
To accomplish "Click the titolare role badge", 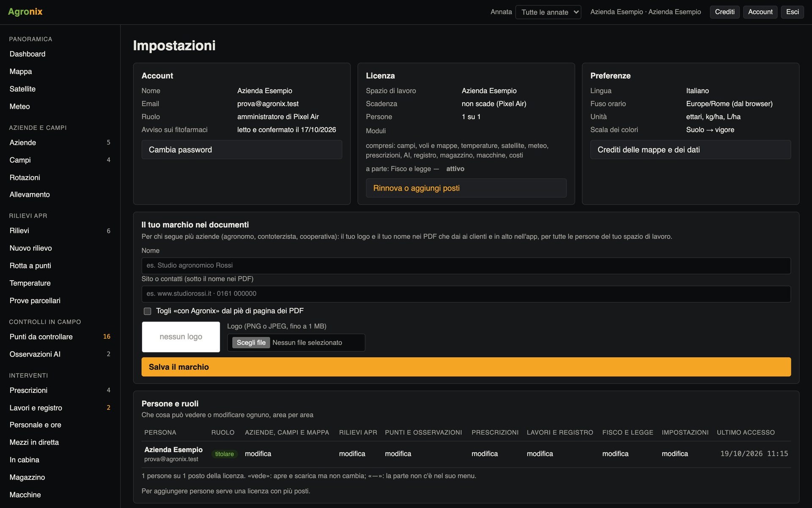I will [x=224, y=454].
